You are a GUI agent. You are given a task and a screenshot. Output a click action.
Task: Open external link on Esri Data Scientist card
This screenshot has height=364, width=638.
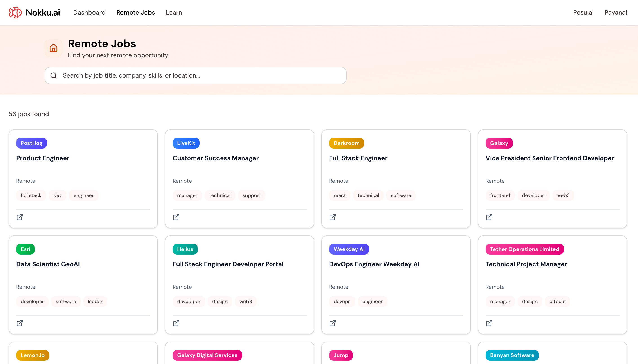20,323
